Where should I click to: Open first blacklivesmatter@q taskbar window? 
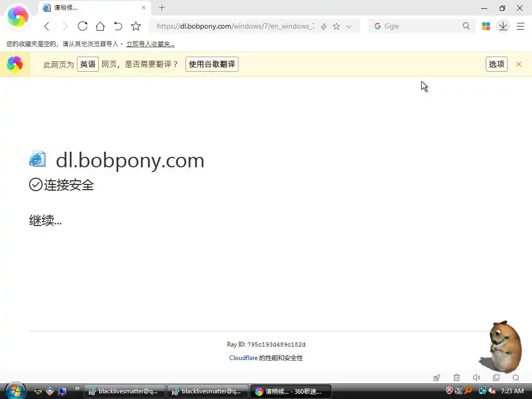click(x=125, y=391)
